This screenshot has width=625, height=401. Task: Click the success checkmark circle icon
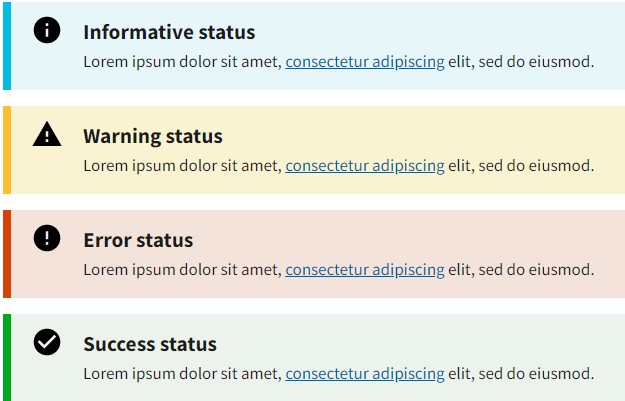[47, 342]
